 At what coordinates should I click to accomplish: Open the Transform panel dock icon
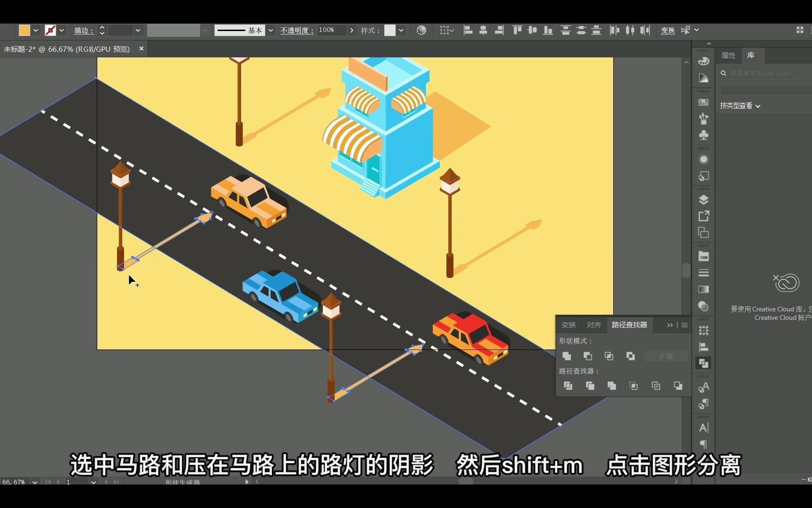coord(703,331)
